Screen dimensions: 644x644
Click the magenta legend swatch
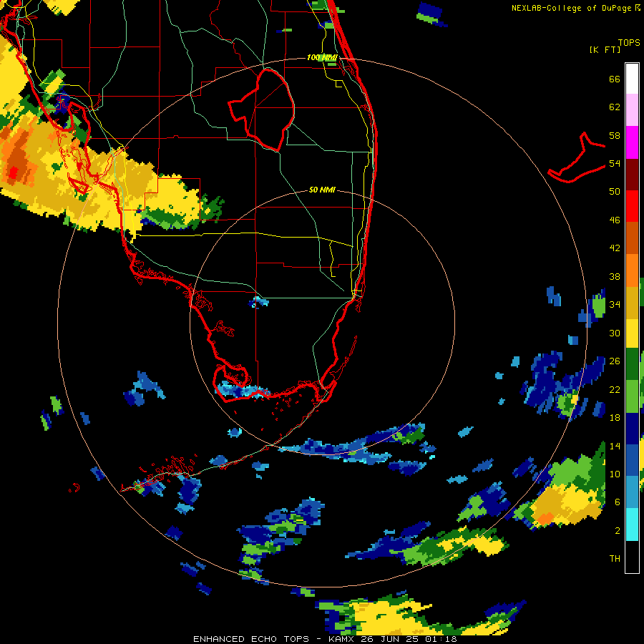(632, 142)
